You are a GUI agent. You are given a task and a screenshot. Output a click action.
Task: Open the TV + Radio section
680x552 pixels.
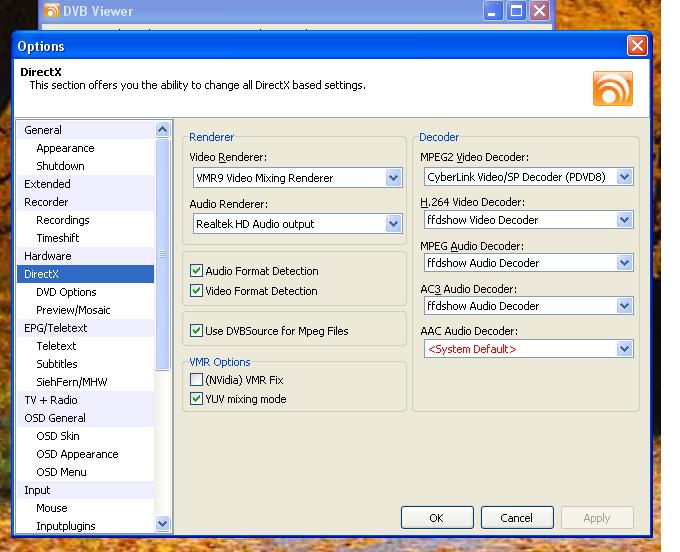pos(85,400)
